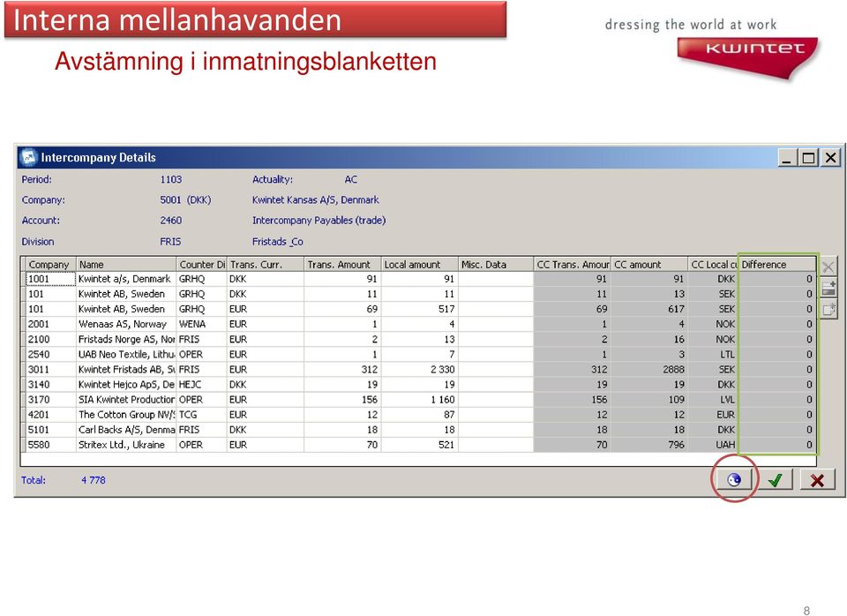Click counter division cell TCG
847x616 pixels.
[201, 415]
